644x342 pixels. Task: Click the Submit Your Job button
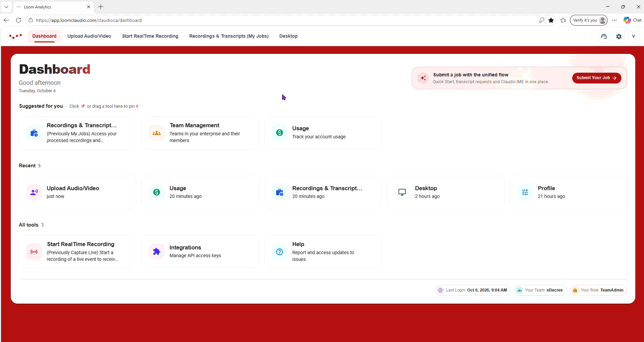tap(597, 78)
